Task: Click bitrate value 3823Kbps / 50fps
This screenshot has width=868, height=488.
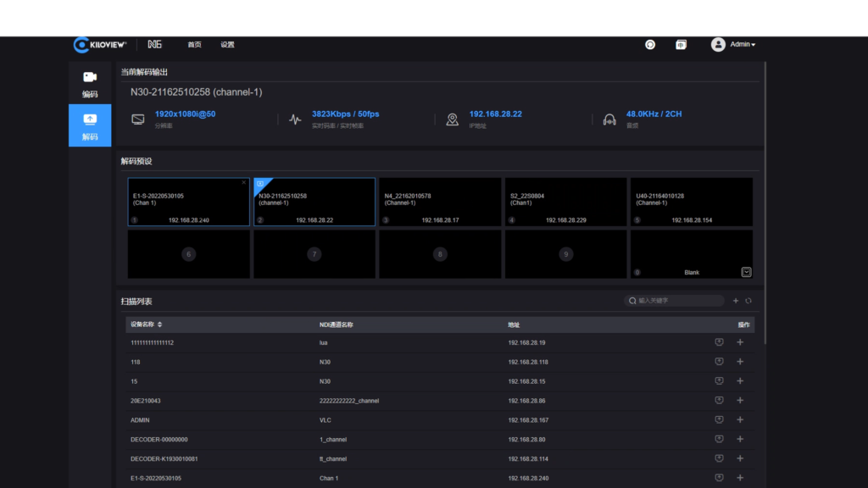Action: pyautogui.click(x=346, y=114)
